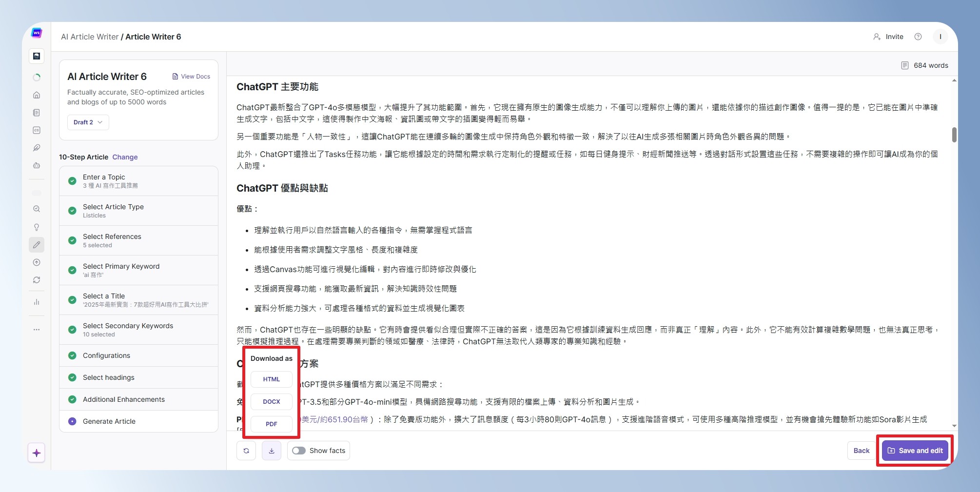Open the Select headings step
Viewport: 980px width, 492px height.
(138, 377)
